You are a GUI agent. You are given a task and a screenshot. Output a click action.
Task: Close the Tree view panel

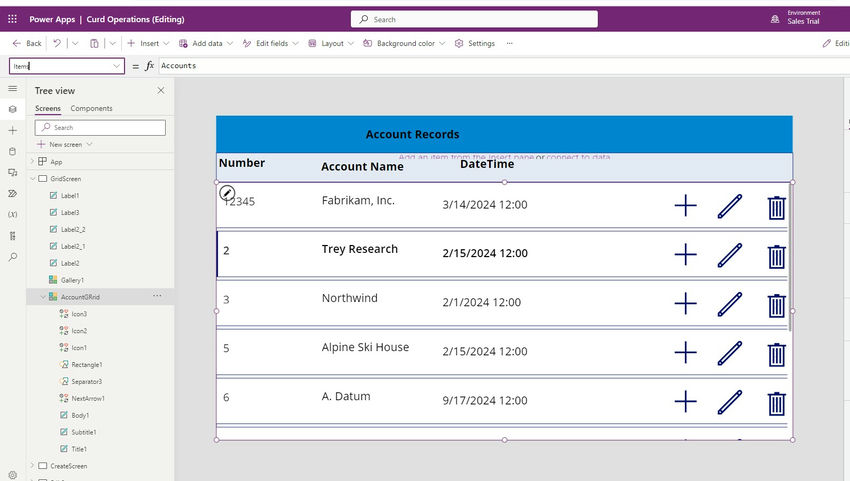pos(161,91)
